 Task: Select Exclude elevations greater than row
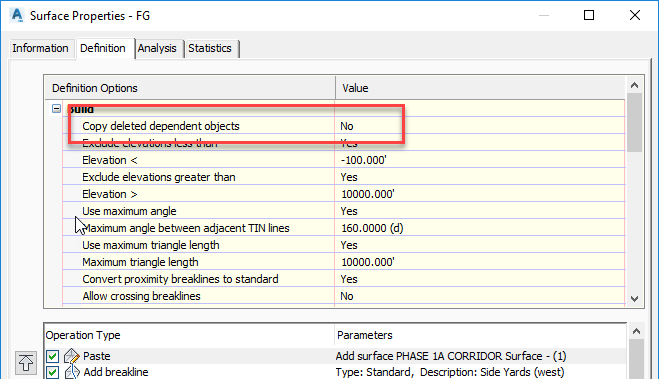(344, 177)
